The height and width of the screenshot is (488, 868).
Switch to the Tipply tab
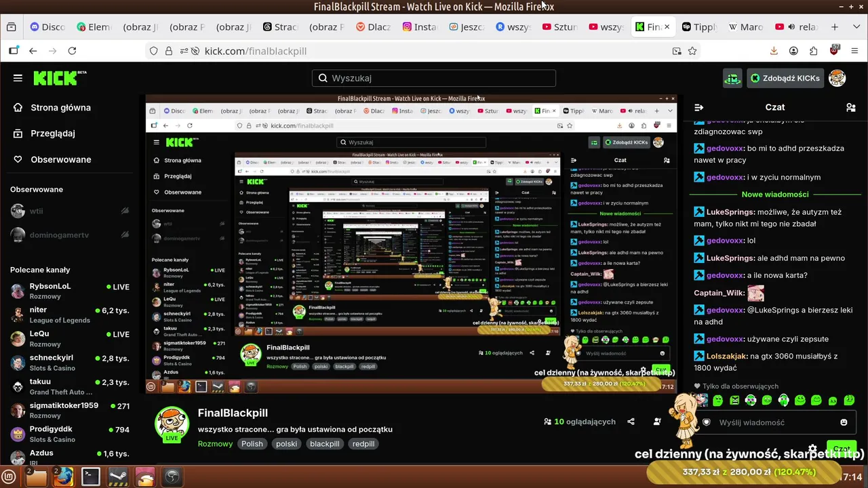click(699, 27)
